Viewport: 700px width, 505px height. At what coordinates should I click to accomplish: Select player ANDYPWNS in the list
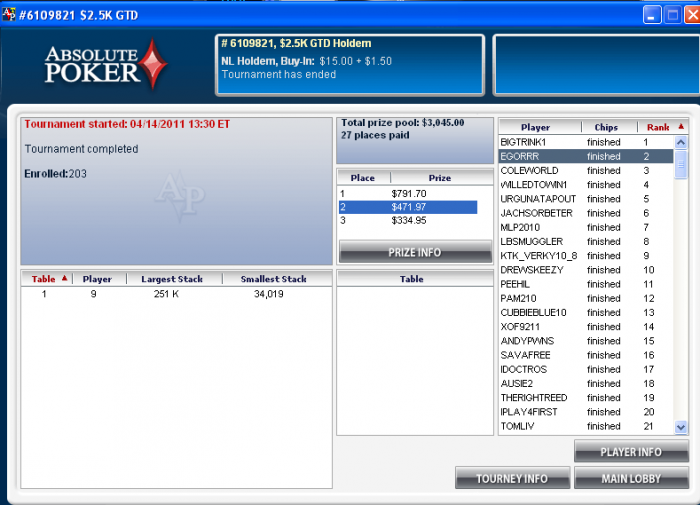point(586,341)
